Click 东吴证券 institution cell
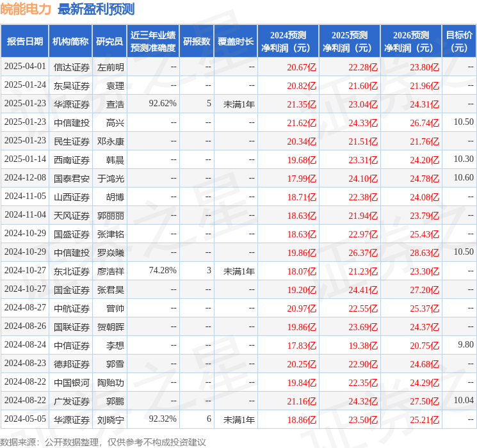 click(x=72, y=86)
